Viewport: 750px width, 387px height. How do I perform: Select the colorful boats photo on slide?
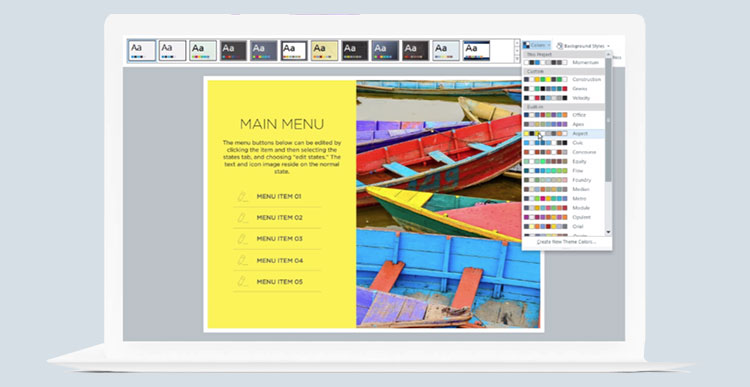[448, 204]
